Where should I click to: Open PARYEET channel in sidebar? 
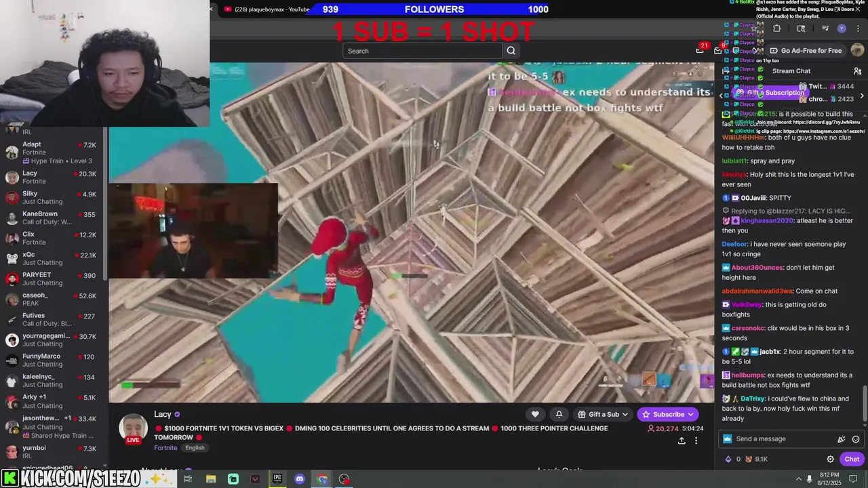point(53,279)
